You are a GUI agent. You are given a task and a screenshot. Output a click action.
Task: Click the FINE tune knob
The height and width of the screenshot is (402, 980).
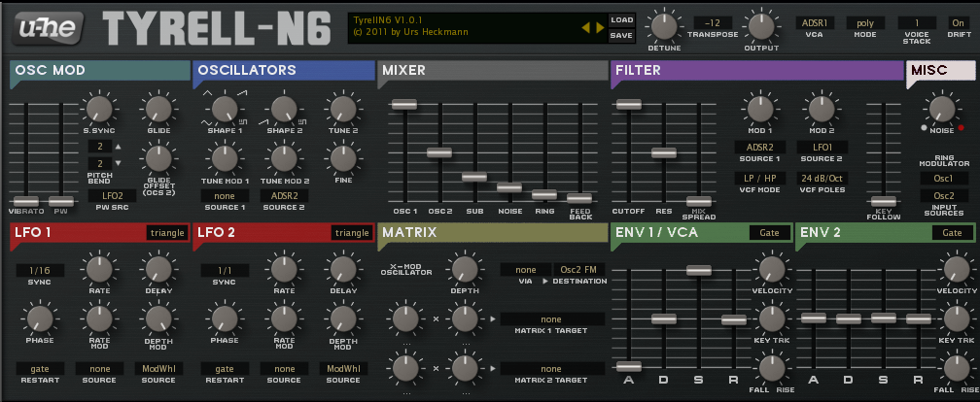point(343,158)
